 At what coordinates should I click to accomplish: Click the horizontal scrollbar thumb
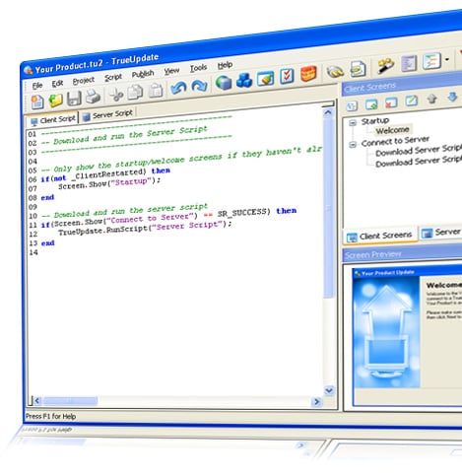[70, 401]
